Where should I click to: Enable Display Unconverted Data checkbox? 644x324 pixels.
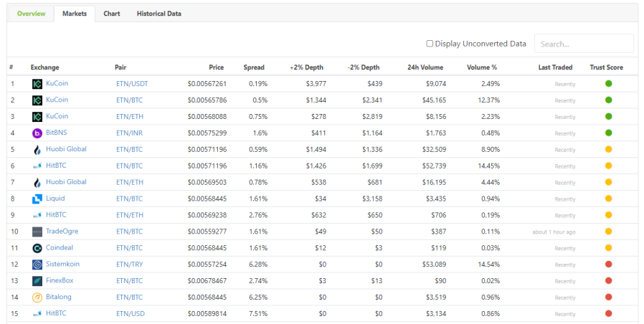430,44
